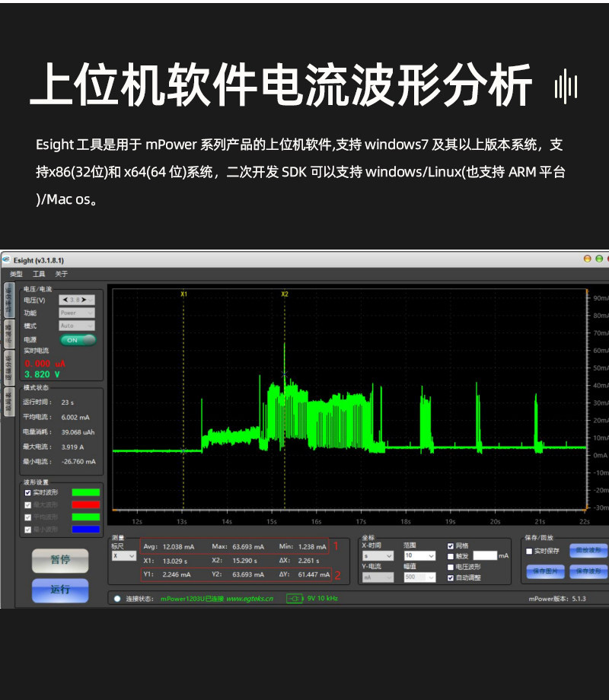Pick color for 实时波形 green swatch
The height and width of the screenshot is (700, 609).
(x=86, y=492)
